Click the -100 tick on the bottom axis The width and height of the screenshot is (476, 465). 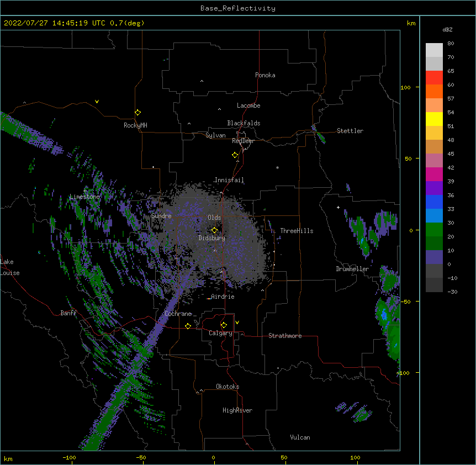coord(69,457)
